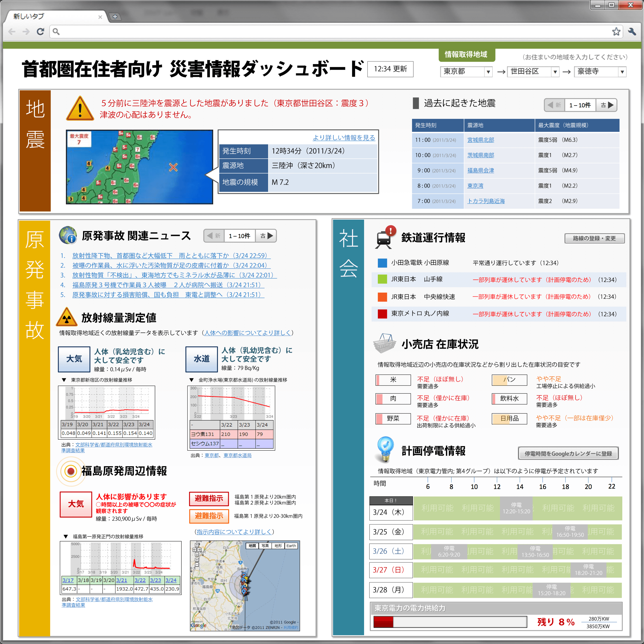Click the 電力供給力 remaining power bar
The height and width of the screenshot is (644, 644).
[x=450, y=622]
